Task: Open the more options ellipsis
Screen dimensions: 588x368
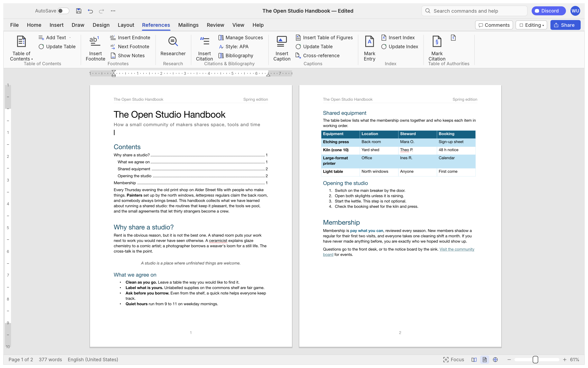Action: pyautogui.click(x=113, y=11)
